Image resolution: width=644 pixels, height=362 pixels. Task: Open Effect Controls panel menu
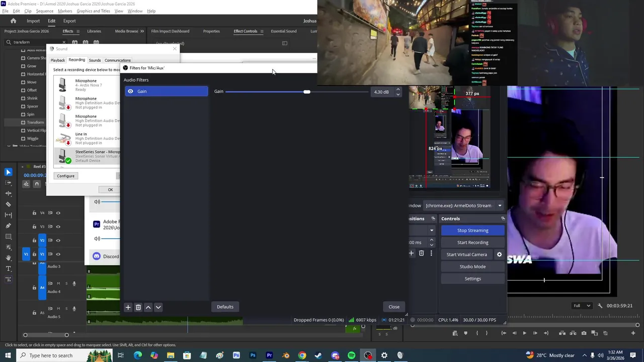coord(262,31)
